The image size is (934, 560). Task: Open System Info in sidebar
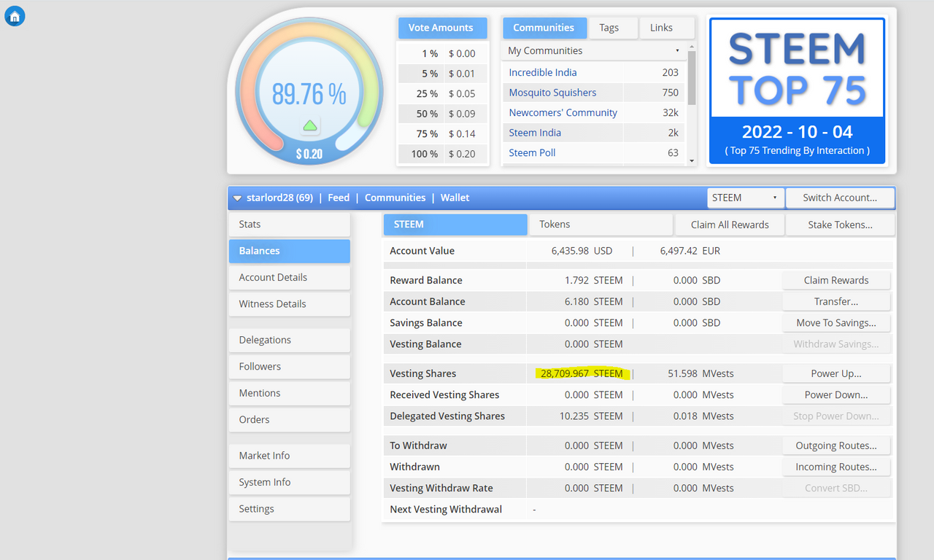click(x=290, y=482)
